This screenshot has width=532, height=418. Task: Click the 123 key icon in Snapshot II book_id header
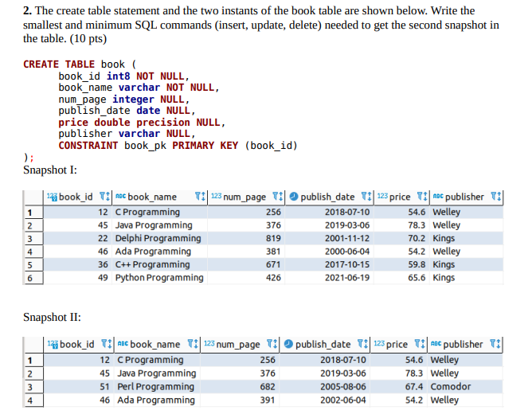53,345
